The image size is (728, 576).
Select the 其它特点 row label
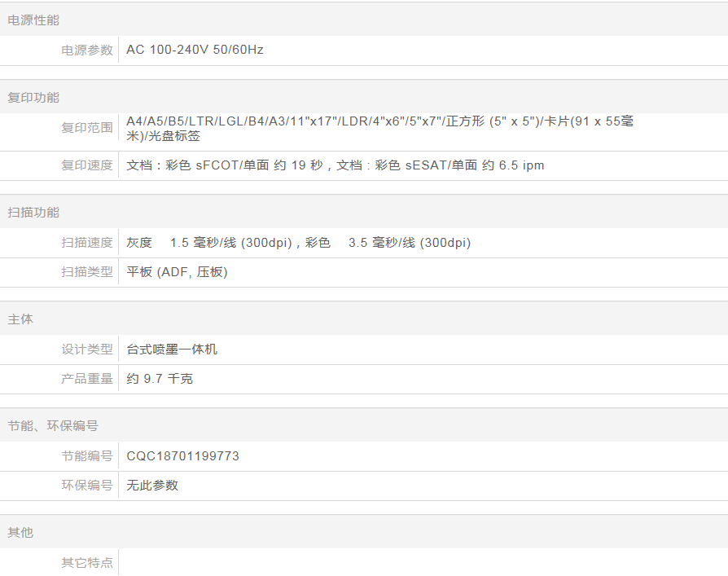pyautogui.click(x=87, y=562)
